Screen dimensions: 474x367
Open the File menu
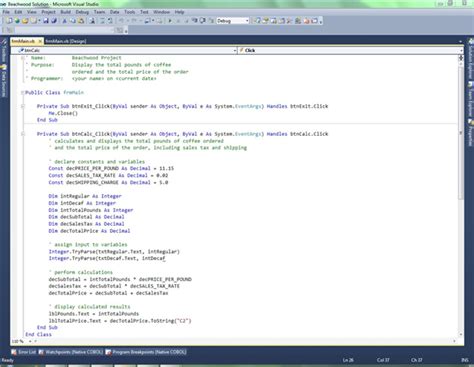[6, 12]
